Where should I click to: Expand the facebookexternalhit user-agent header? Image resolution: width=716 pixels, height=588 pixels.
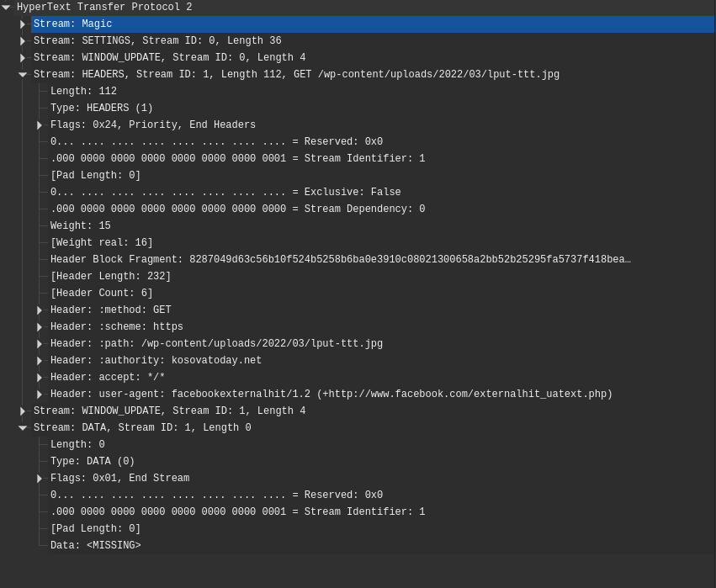[40, 394]
